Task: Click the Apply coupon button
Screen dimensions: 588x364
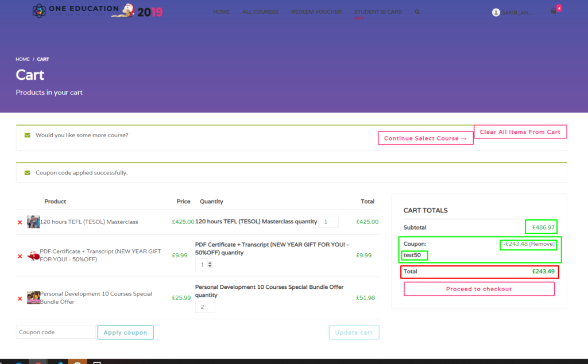Action: 125,332
